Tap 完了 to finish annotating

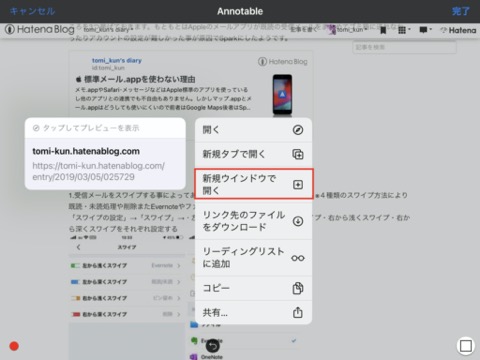(461, 11)
